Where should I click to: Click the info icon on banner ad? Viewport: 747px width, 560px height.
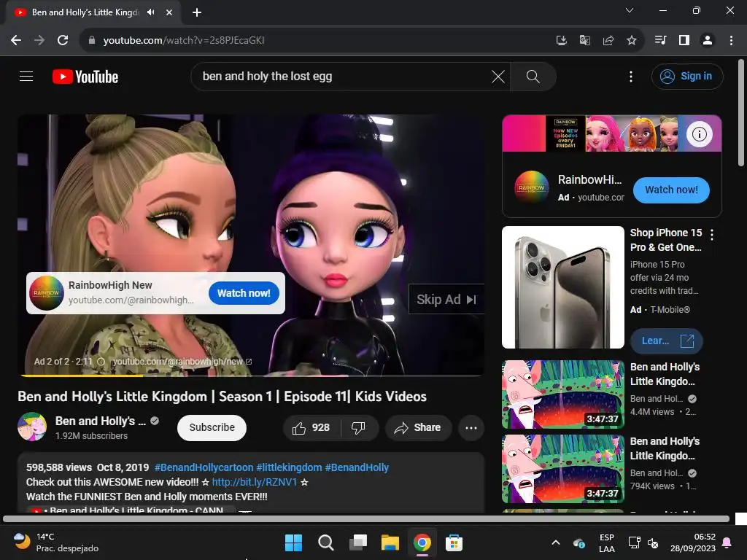(699, 134)
